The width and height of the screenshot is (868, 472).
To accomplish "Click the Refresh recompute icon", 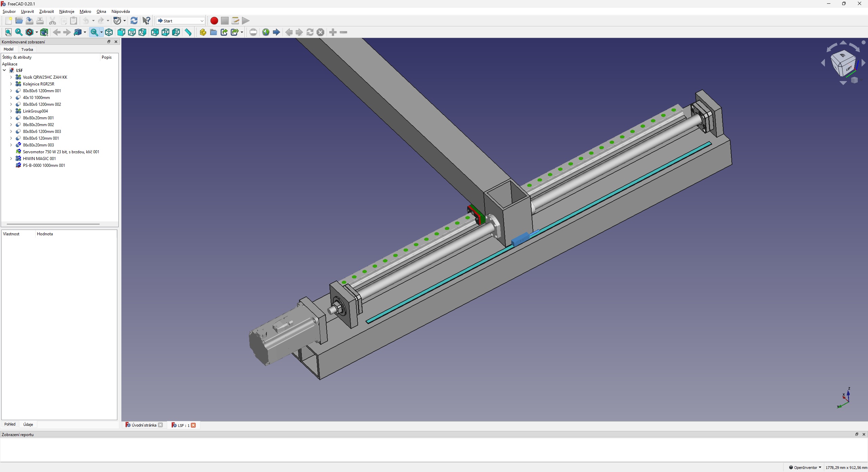I will point(134,21).
